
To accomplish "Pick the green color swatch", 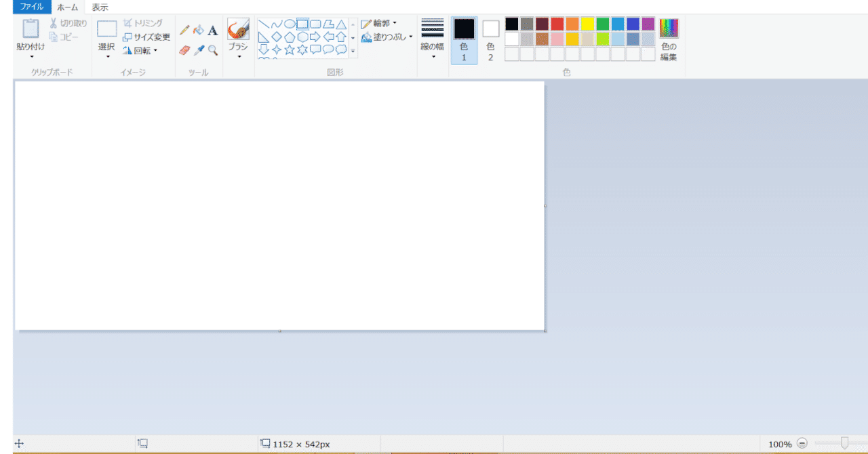I will (x=603, y=24).
